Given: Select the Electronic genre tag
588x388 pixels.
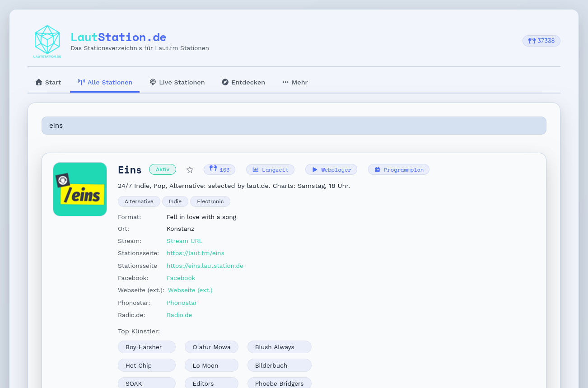Looking at the screenshot, I should point(210,201).
